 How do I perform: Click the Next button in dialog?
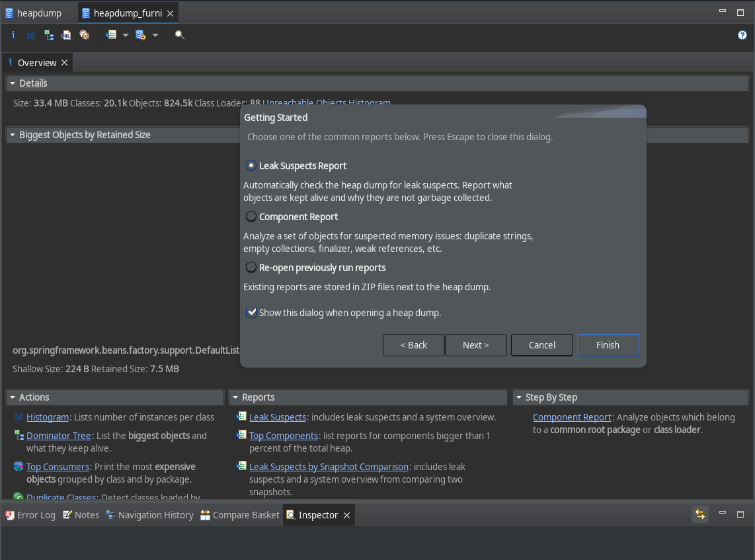click(476, 344)
